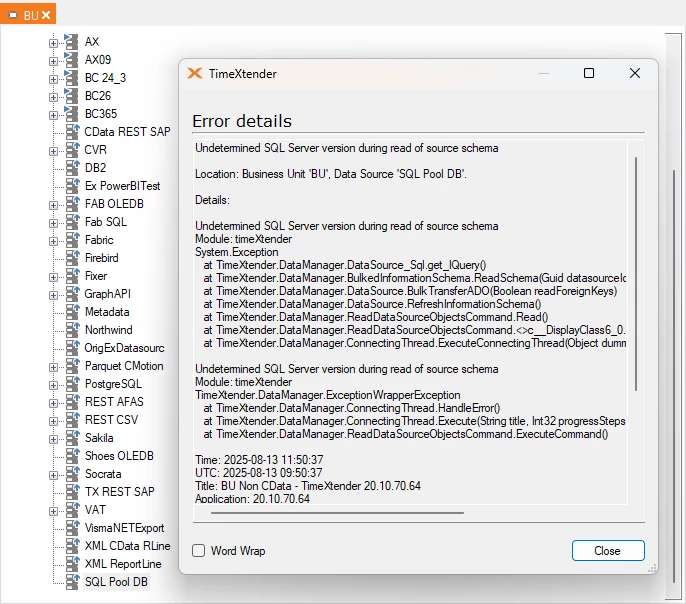Select the Northwind tree item
This screenshot has width=686, height=604.
(108, 330)
